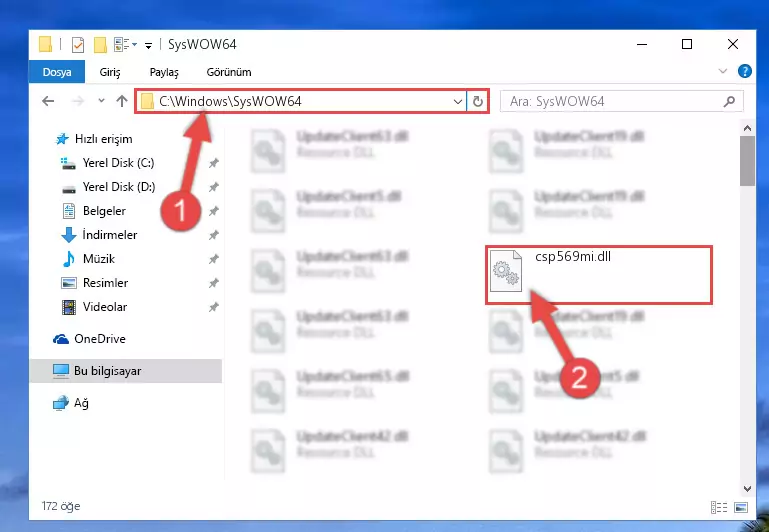Viewport: 769px width, 532px height.
Task: Go forward with the right arrow
Action: coord(77,101)
